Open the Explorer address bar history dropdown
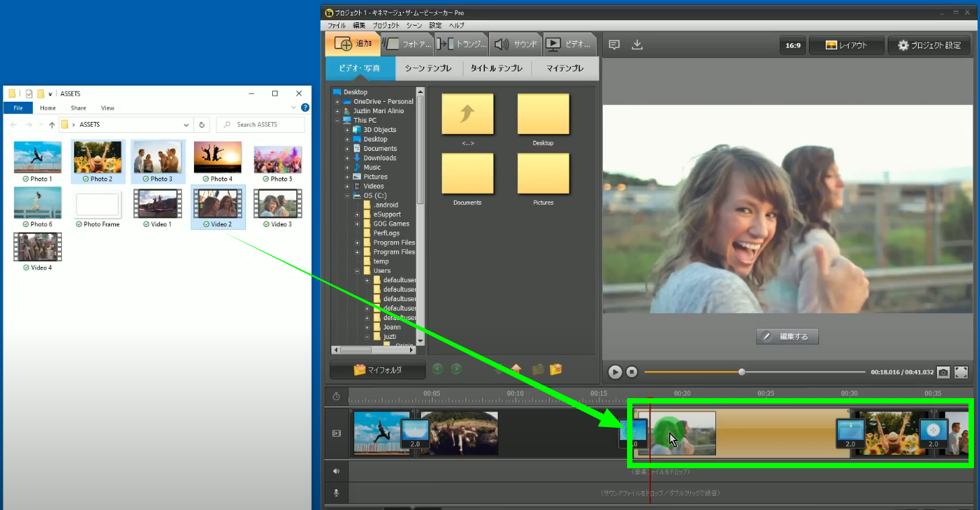 [187, 125]
